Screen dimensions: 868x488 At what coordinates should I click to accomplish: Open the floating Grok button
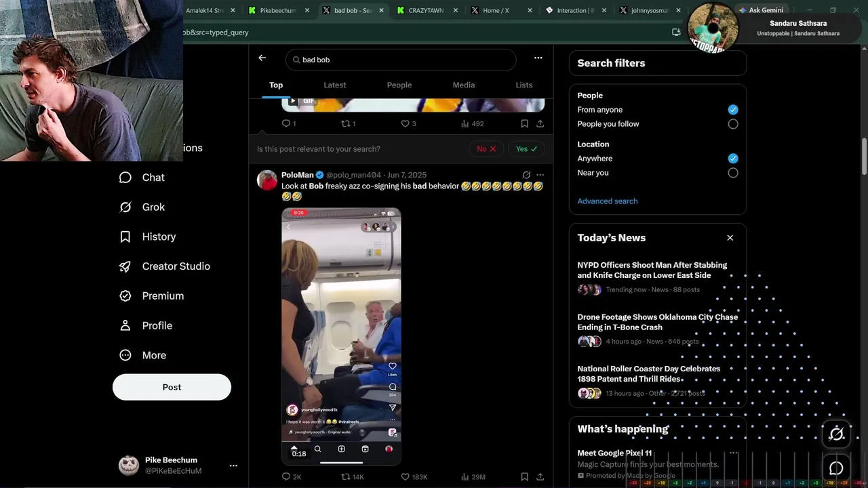(x=837, y=434)
